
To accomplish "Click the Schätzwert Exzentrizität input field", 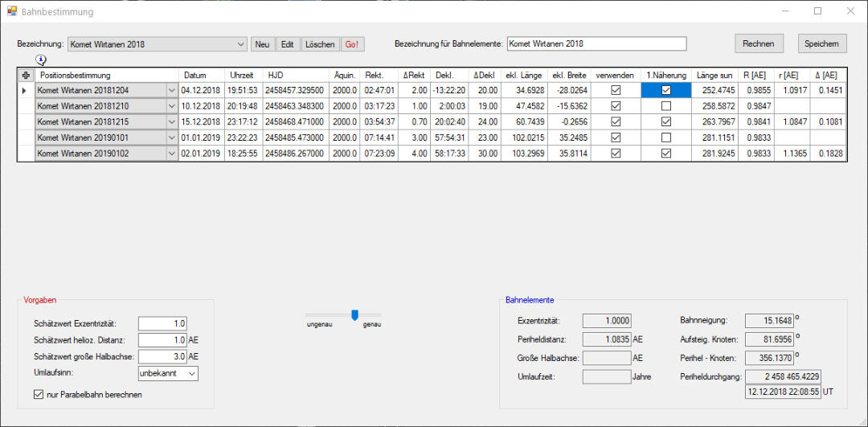I will [x=162, y=323].
